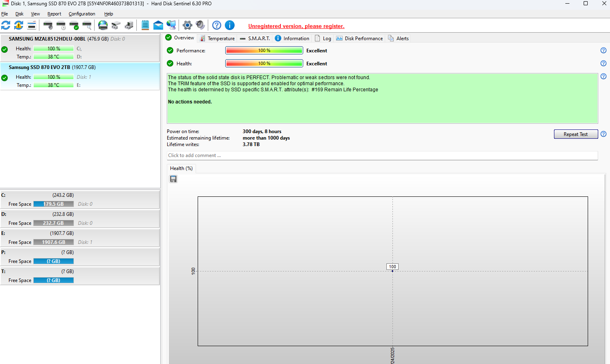Open settings via the gear icon
Image resolution: width=610 pixels, height=364 pixels.
[187, 25]
